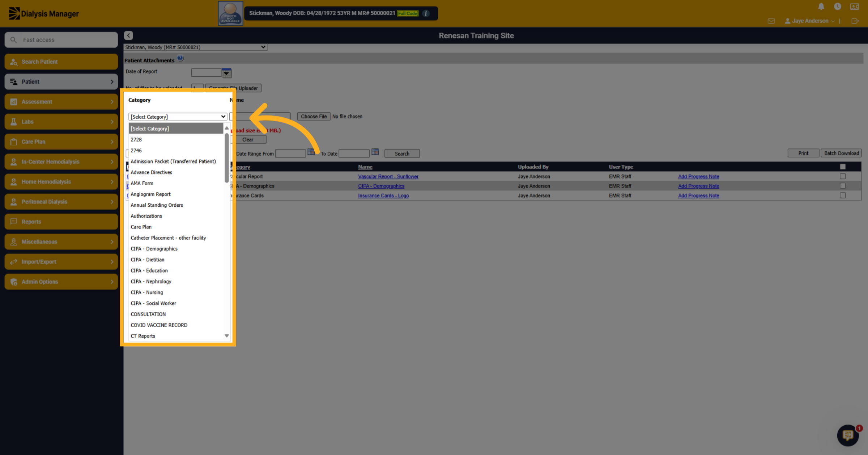Click the Search button
Image resolution: width=868 pixels, height=455 pixels.
point(402,153)
